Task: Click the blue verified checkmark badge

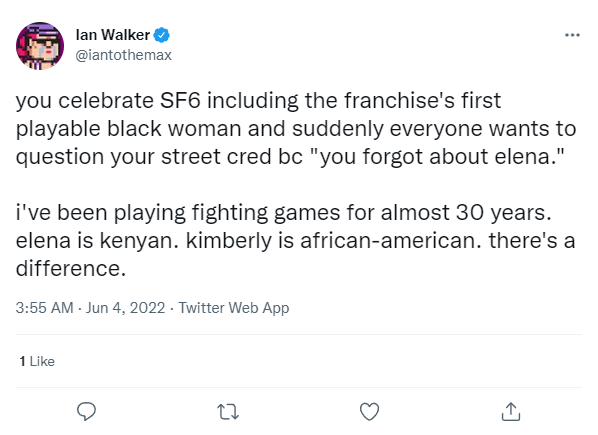Action: 161,35
